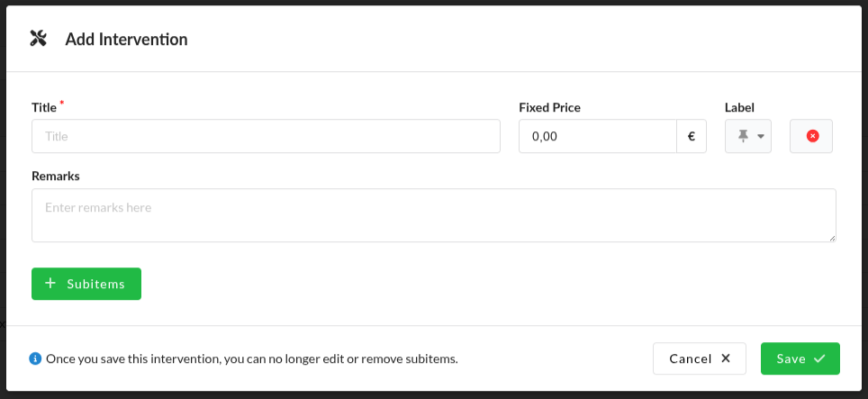Click into the Fixed Price amount field
This screenshot has width=868, height=399.
point(598,136)
